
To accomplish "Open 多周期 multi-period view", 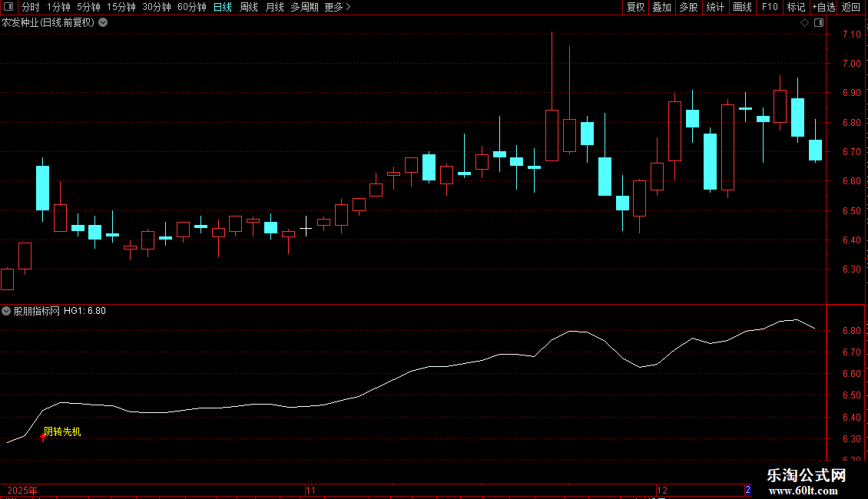I will [x=304, y=7].
